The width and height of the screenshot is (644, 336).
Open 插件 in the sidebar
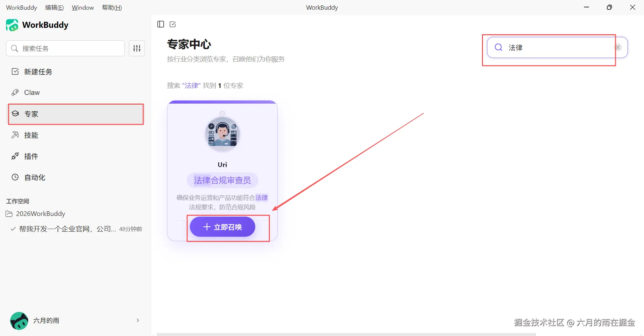pyautogui.click(x=76, y=156)
